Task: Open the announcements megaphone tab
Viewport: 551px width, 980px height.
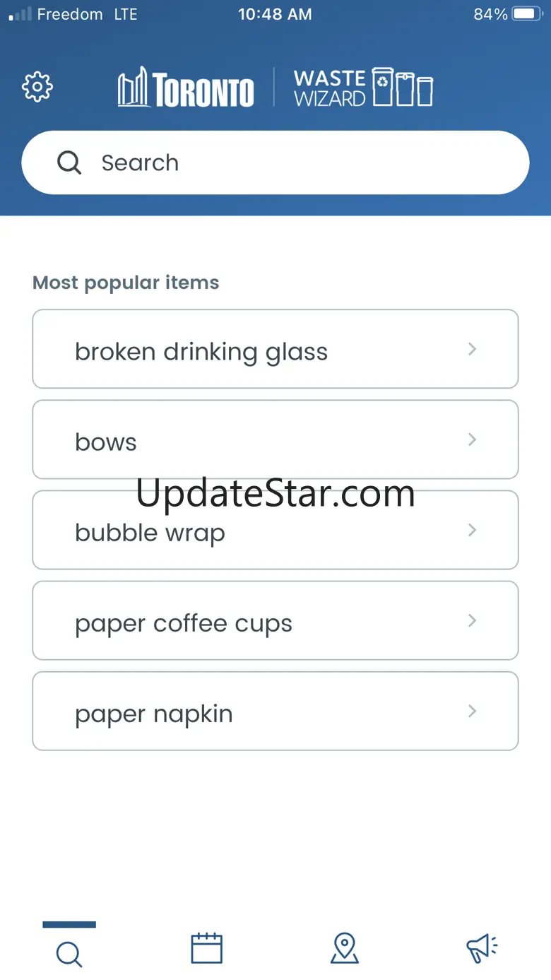Action: 482,948
